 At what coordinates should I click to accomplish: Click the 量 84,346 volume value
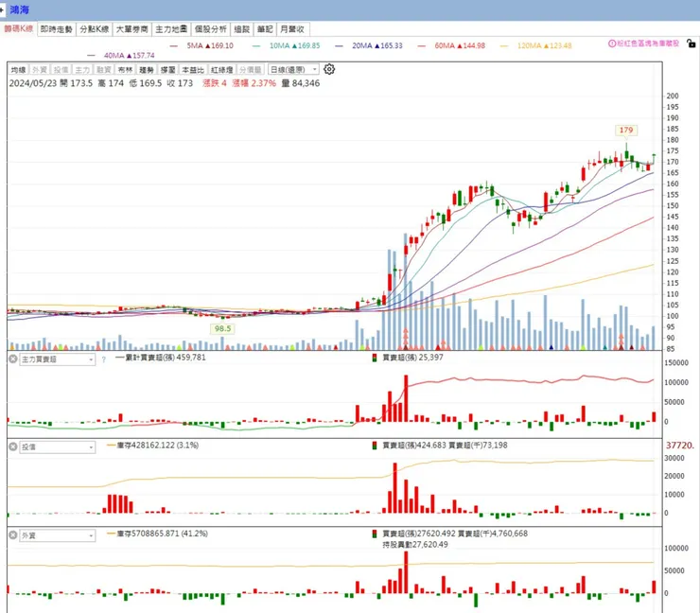coord(301,83)
